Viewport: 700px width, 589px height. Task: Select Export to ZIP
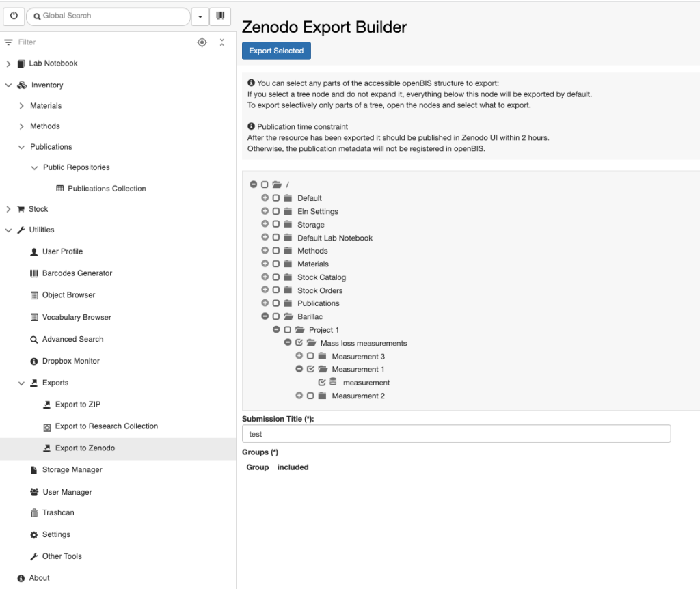(78, 405)
